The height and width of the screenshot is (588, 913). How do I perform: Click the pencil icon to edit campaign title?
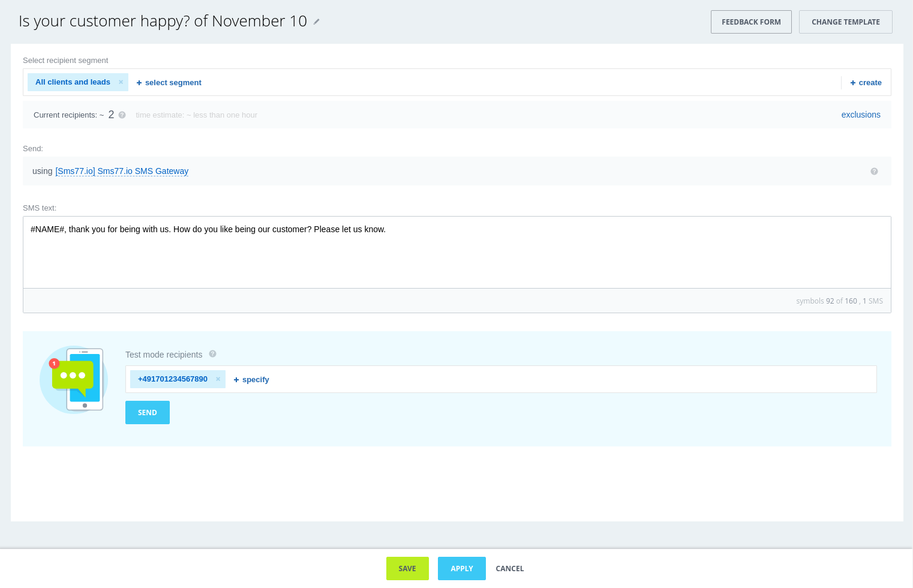[x=317, y=22]
